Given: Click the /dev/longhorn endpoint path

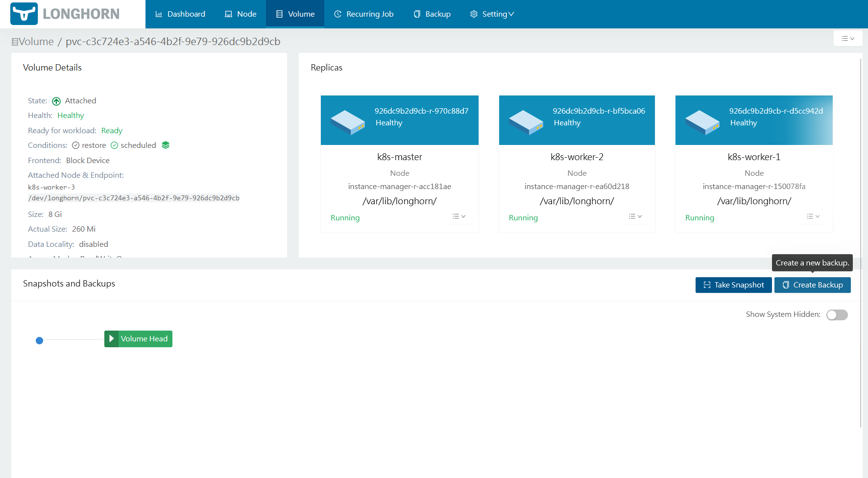Looking at the screenshot, I should coord(134,198).
